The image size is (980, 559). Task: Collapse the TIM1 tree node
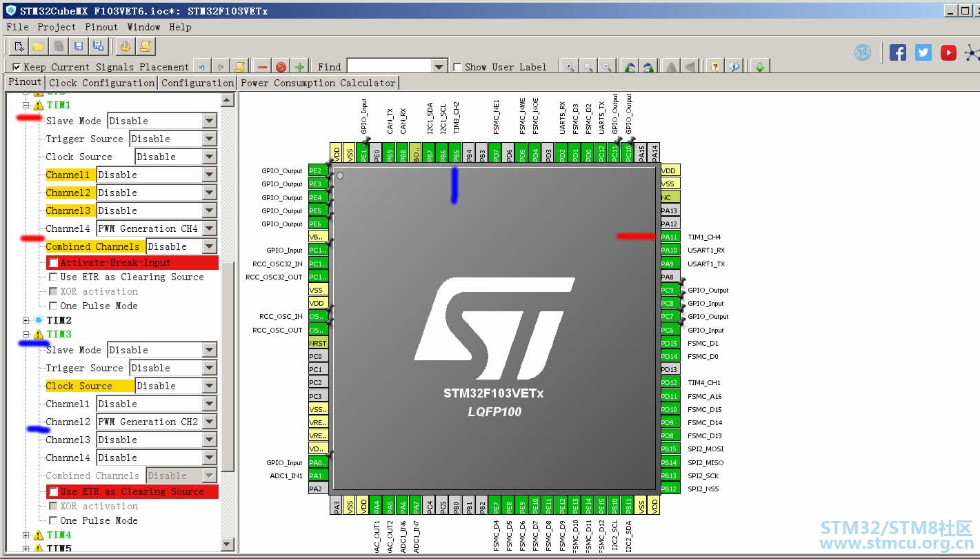pos(26,106)
